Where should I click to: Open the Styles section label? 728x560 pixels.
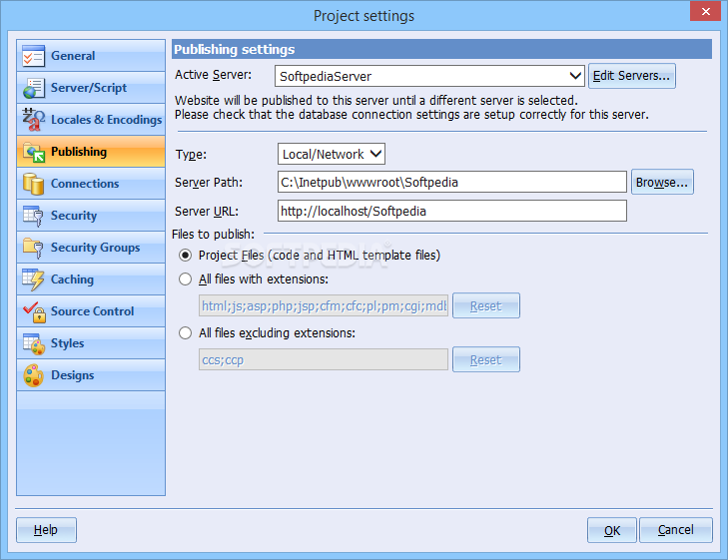67,343
